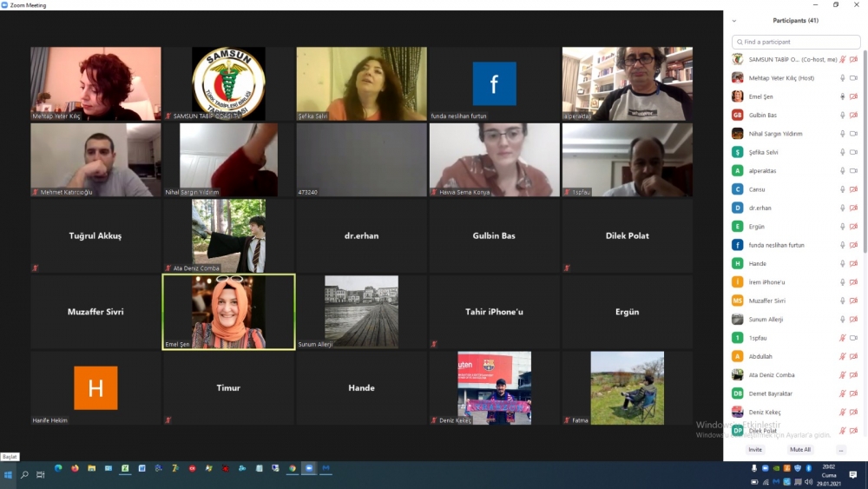This screenshot has height=489, width=868.
Task: Click the muted mic icon beside Abdullah
Action: point(842,356)
